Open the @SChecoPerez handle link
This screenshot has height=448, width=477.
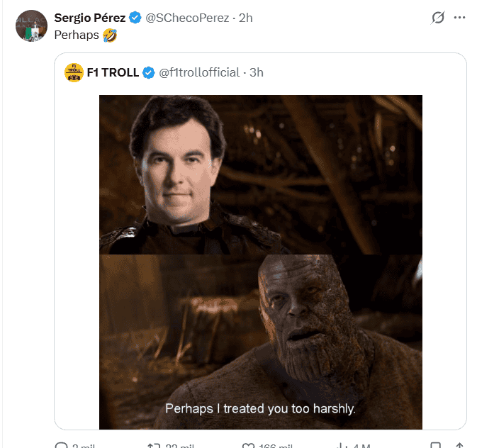coord(188,18)
